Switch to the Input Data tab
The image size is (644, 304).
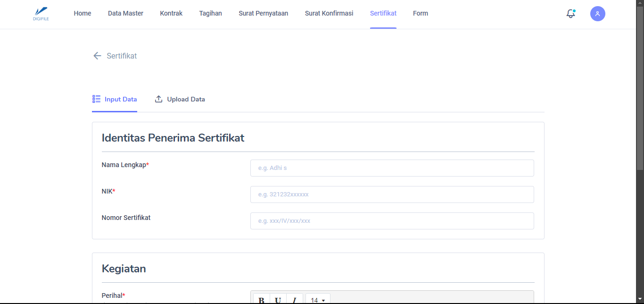tap(115, 100)
